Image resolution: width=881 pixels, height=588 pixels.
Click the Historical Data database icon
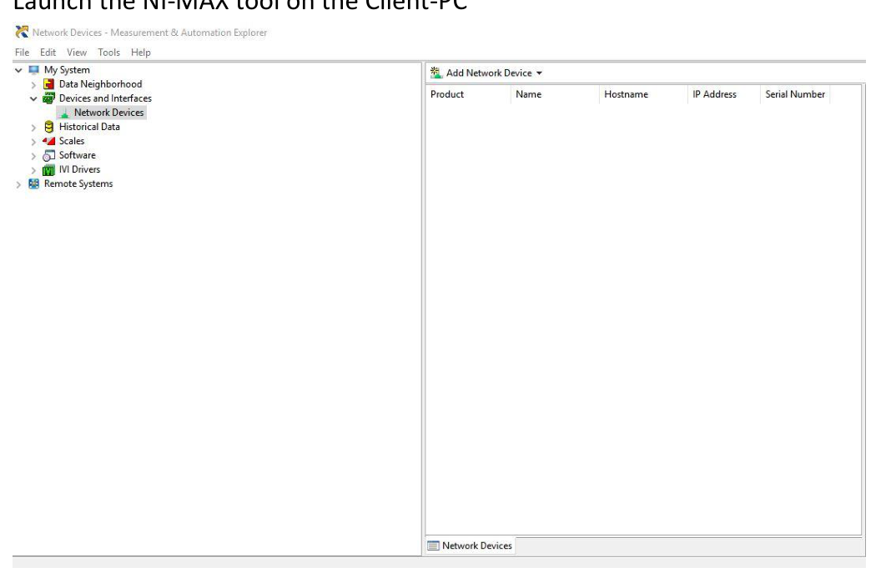49,127
